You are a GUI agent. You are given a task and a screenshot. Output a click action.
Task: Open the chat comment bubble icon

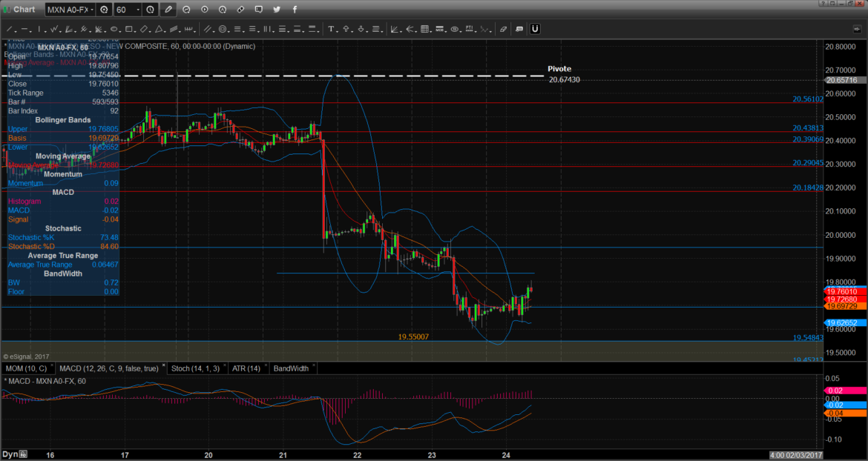pyautogui.click(x=258, y=10)
